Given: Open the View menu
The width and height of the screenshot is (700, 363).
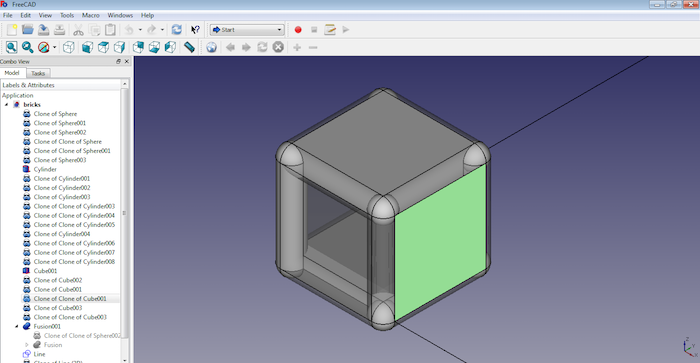Looking at the screenshot, I should click(x=45, y=15).
